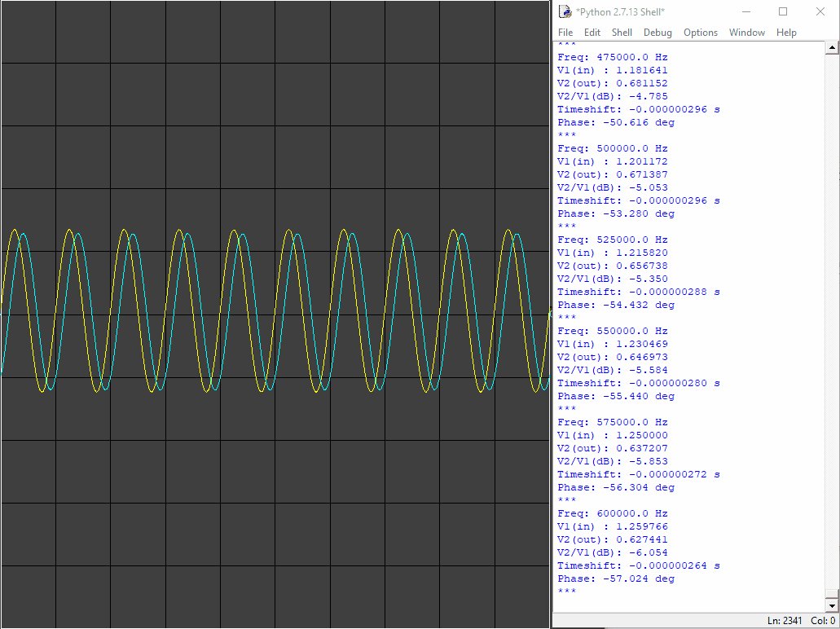The width and height of the screenshot is (840, 629).
Task: Click the 'V1(in) : 1.230469' line
Action: click(x=613, y=344)
